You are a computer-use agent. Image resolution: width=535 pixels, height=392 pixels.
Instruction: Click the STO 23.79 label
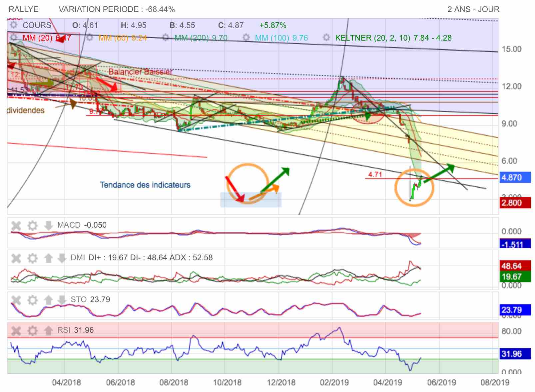[90, 300]
